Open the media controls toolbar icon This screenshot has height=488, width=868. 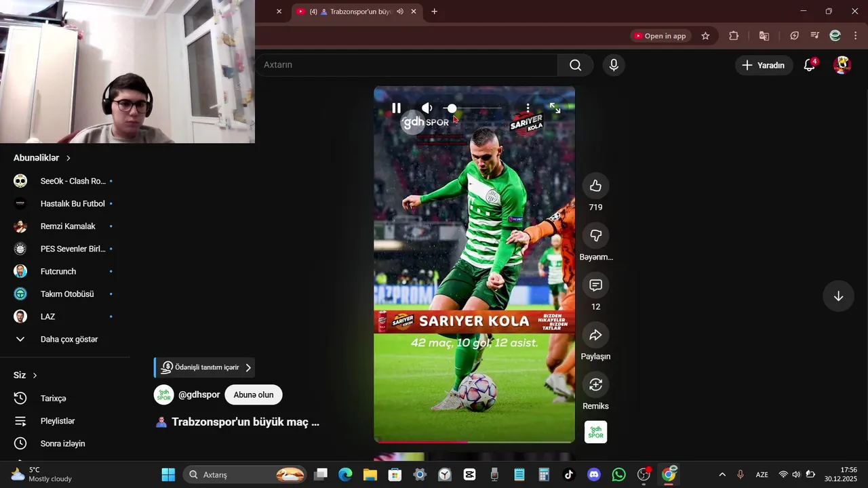click(815, 36)
